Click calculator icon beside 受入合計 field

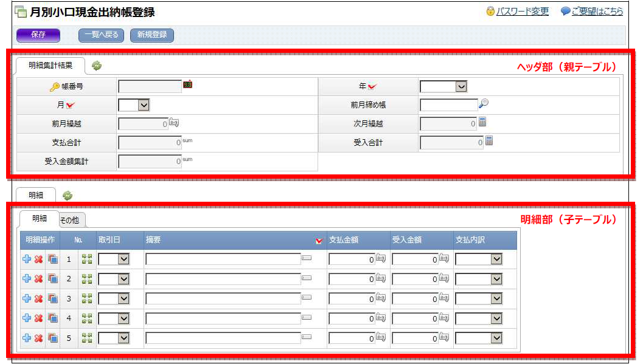pyautogui.click(x=488, y=142)
